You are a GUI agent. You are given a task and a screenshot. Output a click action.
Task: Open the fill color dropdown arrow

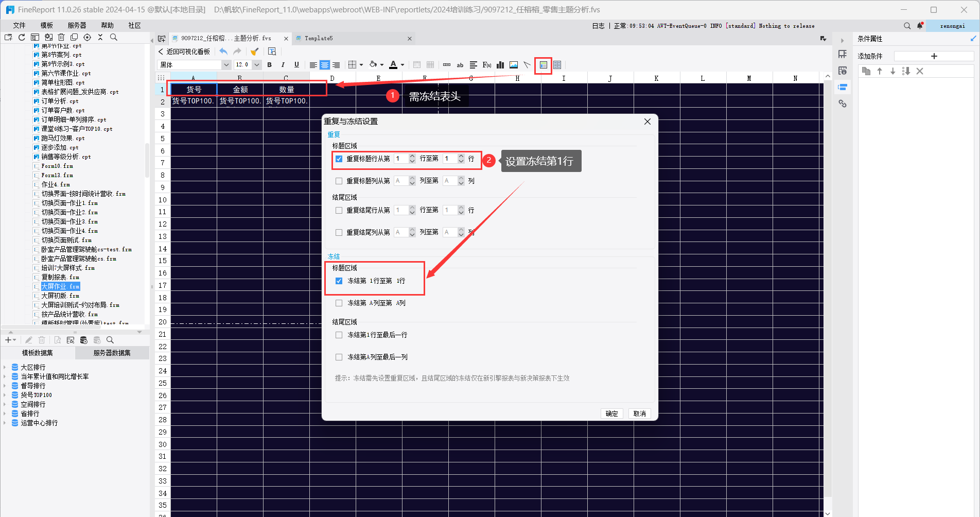coord(382,65)
